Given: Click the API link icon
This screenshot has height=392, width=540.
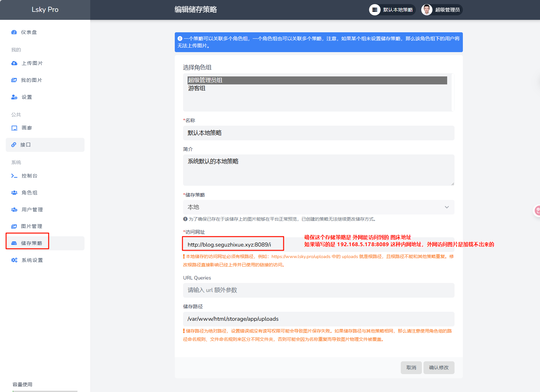Looking at the screenshot, I should coord(14,145).
